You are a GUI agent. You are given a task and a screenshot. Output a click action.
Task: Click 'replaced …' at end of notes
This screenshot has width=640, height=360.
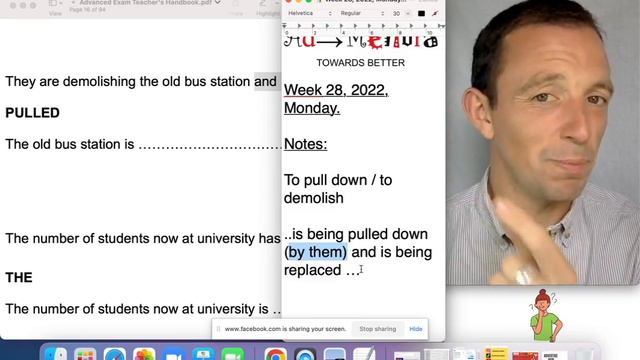pos(322,270)
